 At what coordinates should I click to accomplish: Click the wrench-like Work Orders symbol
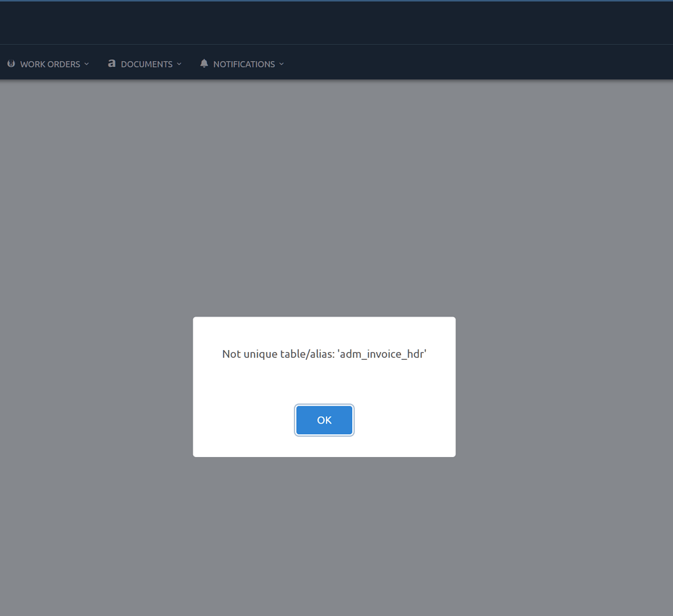11,63
